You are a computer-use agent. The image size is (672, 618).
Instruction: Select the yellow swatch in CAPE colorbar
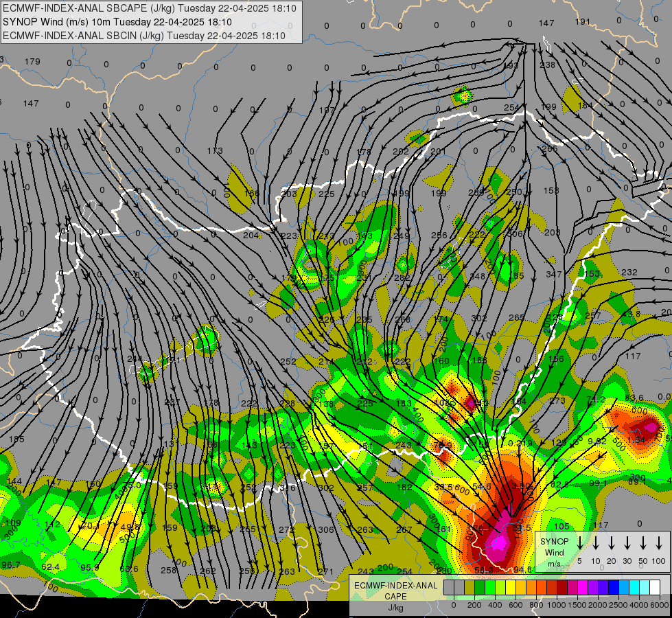(x=511, y=588)
